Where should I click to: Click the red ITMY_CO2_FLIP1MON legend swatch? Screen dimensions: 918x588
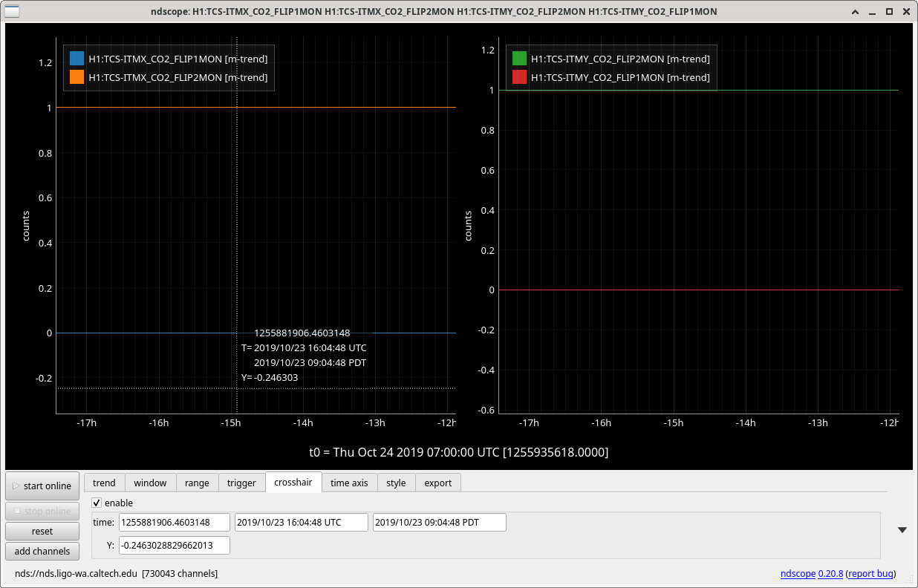tap(519, 76)
